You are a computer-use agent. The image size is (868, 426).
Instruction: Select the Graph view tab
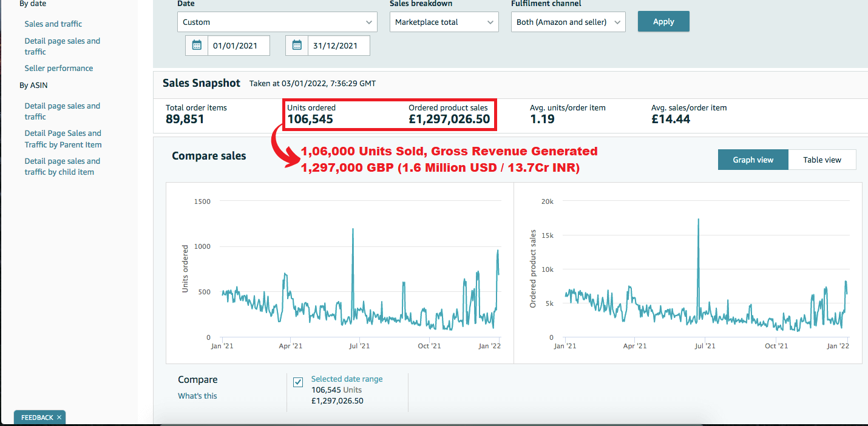pyautogui.click(x=753, y=160)
